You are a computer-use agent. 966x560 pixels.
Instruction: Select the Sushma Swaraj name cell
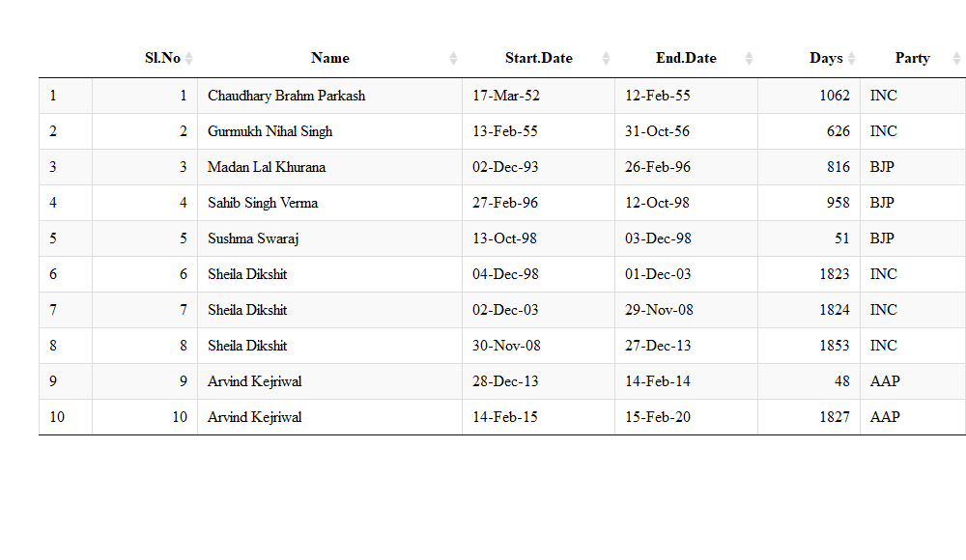click(246, 238)
